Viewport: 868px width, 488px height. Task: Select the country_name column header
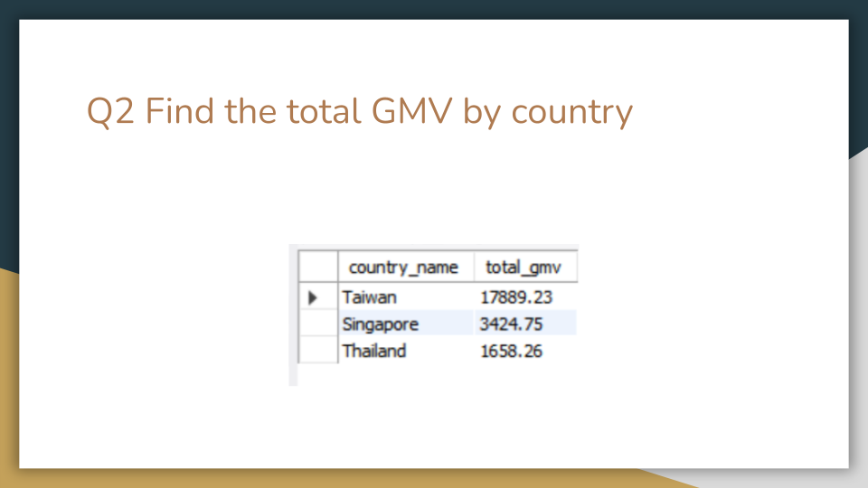406,267
